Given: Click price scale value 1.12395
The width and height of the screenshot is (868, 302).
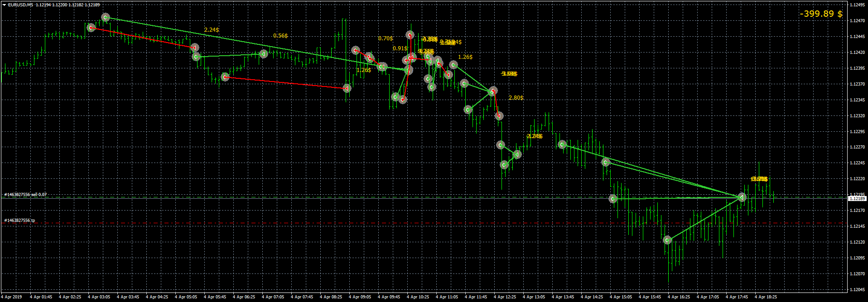Looking at the screenshot, I should point(857,68).
